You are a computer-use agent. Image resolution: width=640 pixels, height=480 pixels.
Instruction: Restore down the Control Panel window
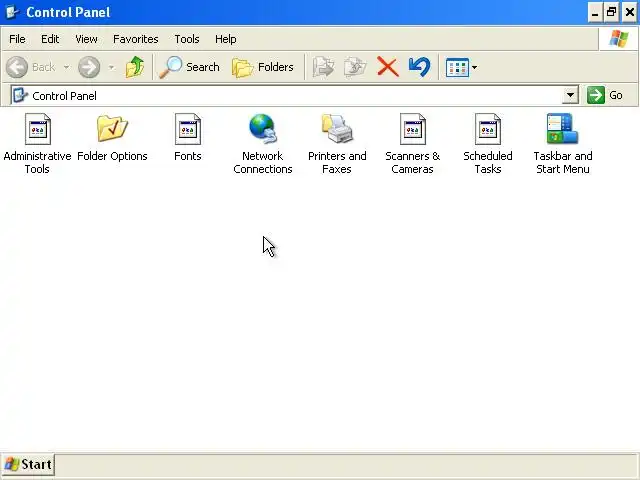click(x=611, y=12)
